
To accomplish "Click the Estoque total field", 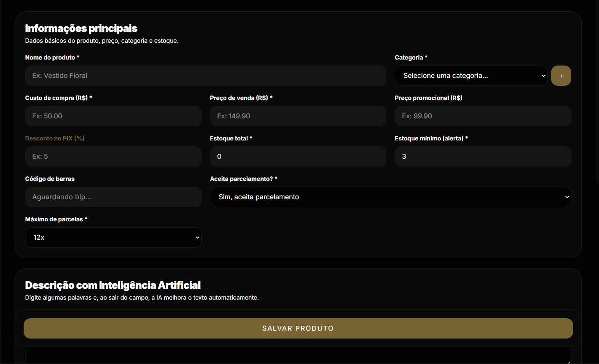I will [x=298, y=157].
